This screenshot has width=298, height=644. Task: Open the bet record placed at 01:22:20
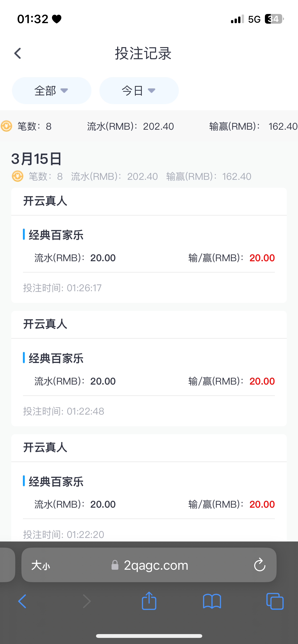(149, 505)
